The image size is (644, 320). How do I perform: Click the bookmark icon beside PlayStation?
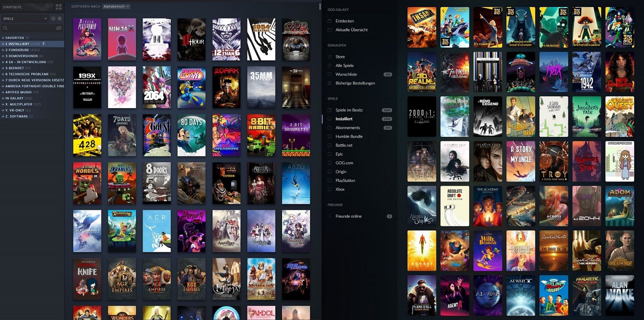[x=329, y=180]
